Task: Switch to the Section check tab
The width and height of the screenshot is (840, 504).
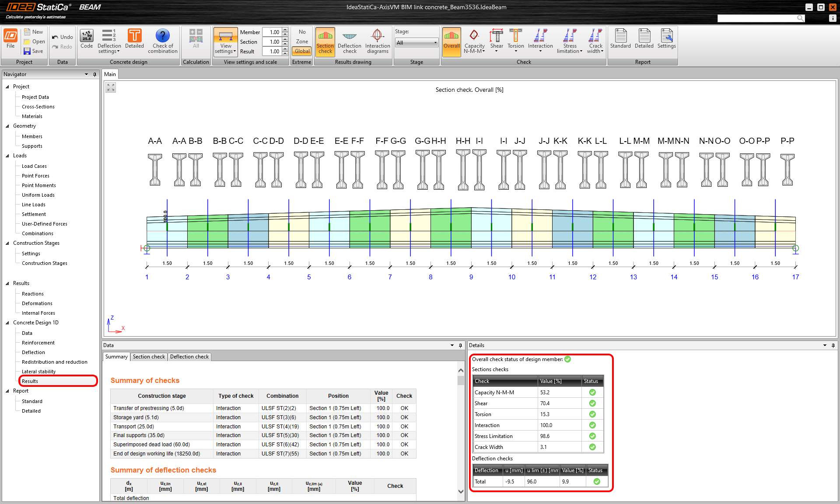Action: [149, 357]
